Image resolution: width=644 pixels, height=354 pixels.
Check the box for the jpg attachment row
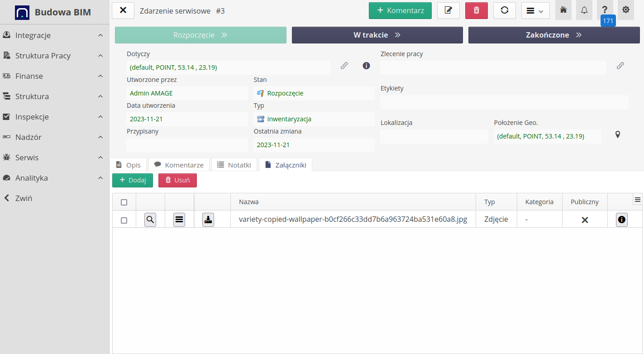click(x=124, y=220)
